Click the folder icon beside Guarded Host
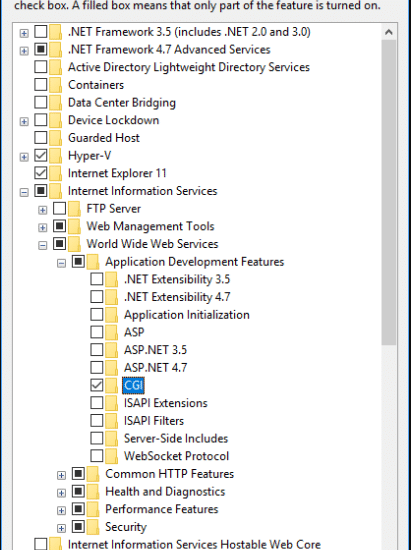 (x=56, y=138)
